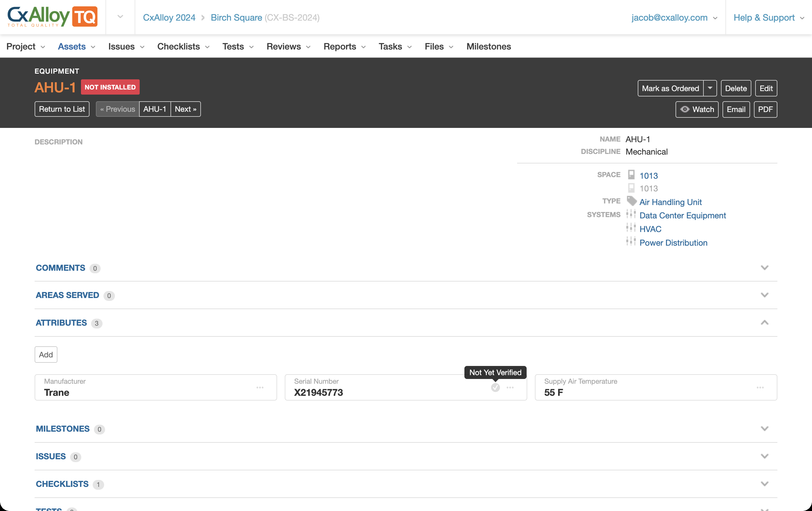The height and width of the screenshot is (511, 812).
Task: Click the tag icon beside Air Handling Unit
Action: (x=632, y=201)
